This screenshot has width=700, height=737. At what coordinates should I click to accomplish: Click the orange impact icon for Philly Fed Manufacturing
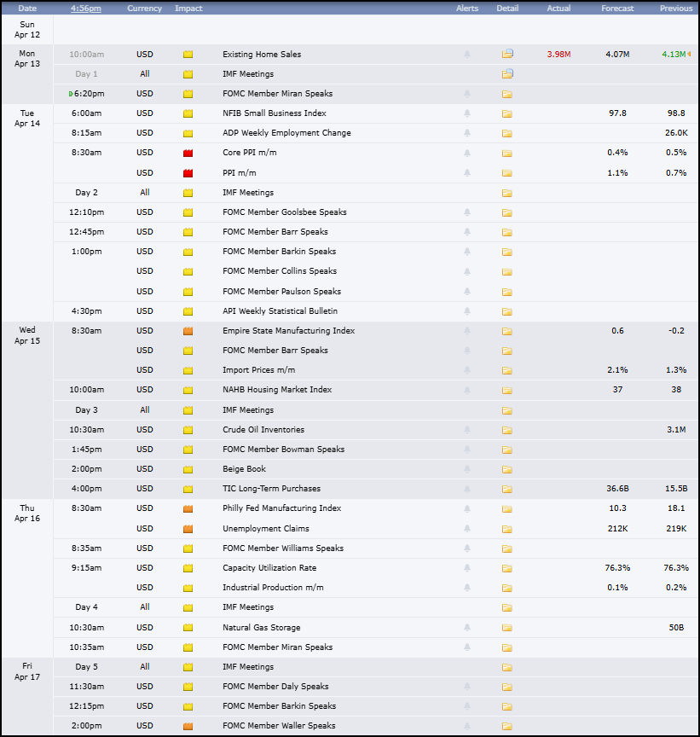(x=188, y=508)
